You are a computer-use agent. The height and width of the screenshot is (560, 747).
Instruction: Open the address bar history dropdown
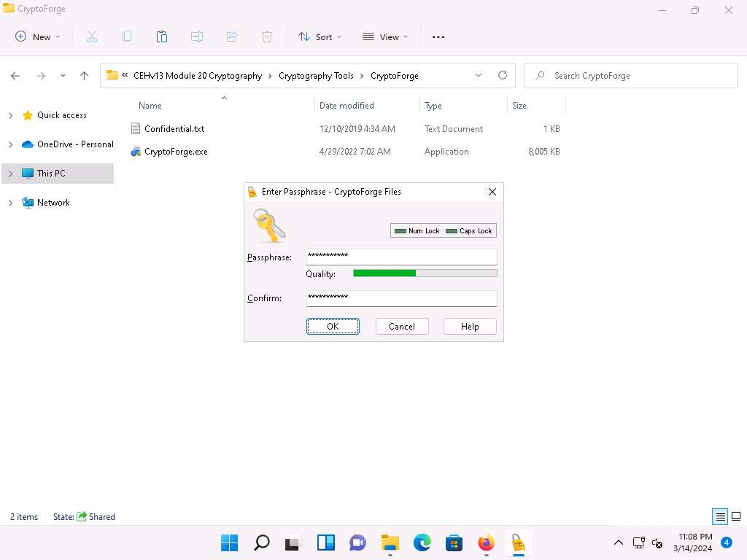click(479, 75)
